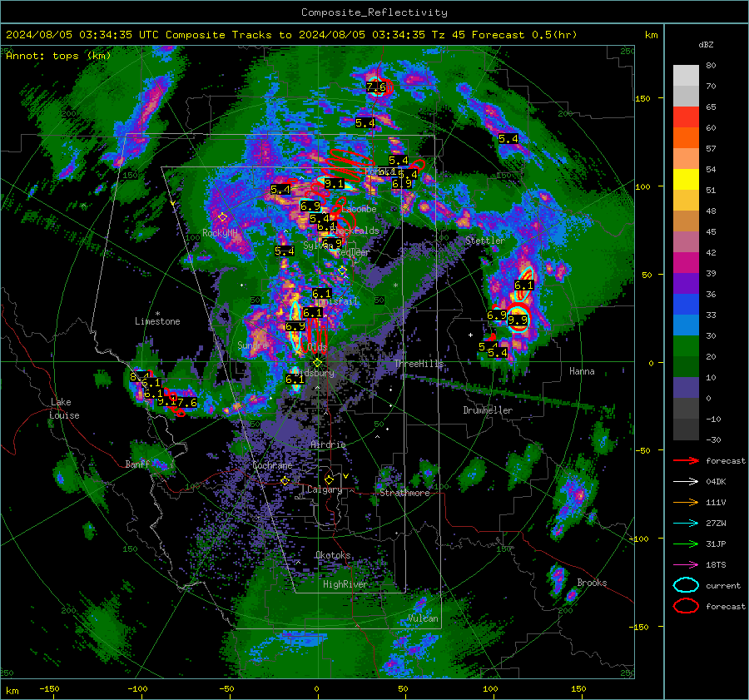The width and height of the screenshot is (749, 700).
Task: Click the red forecast ellipse legend icon
Action: coord(686,606)
